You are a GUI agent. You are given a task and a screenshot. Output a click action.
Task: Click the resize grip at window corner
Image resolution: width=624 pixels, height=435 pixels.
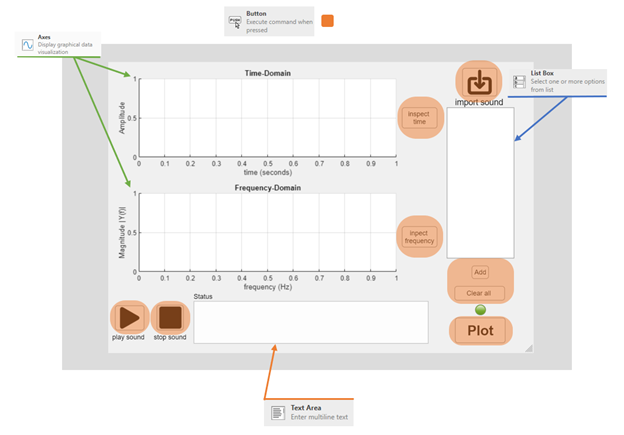coord(529,348)
